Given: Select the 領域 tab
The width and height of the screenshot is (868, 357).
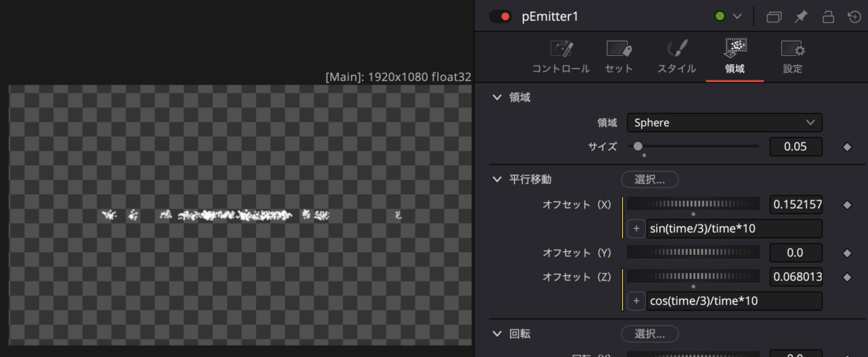Looking at the screenshot, I should [735, 57].
